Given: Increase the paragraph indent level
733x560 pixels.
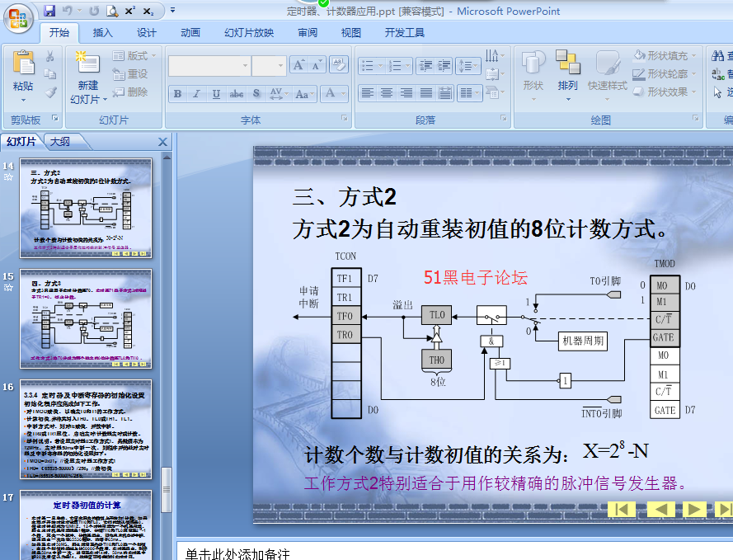Looking at the screenshot, I should [444, 66].
